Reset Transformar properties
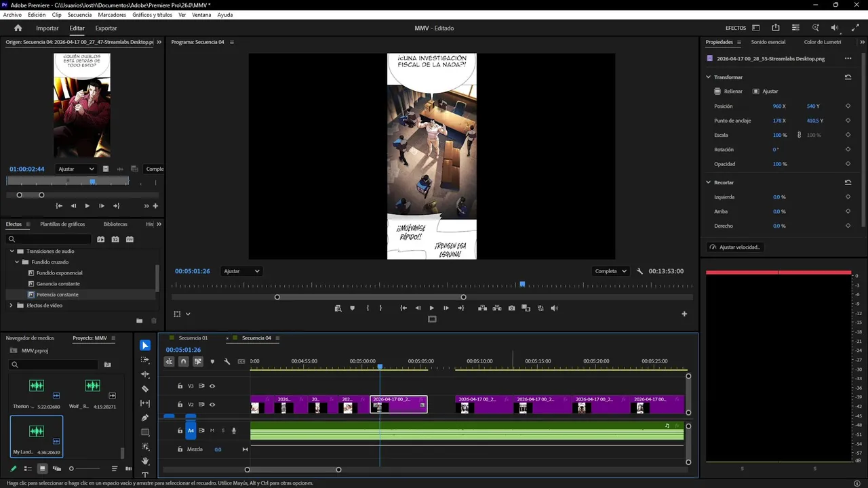The height and width of the screenshot is (488, 868). click(848, 77)
